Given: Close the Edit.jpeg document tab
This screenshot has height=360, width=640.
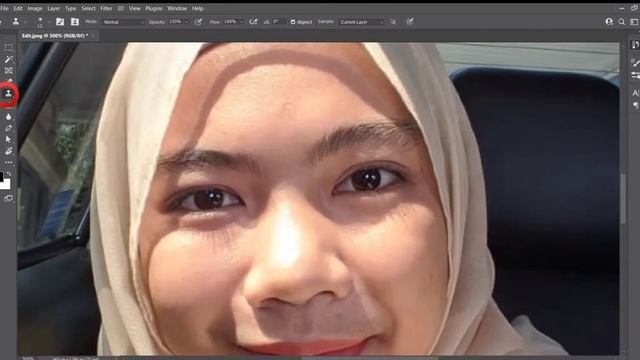Looking at the screenshot, I should [x=93, y=36].
